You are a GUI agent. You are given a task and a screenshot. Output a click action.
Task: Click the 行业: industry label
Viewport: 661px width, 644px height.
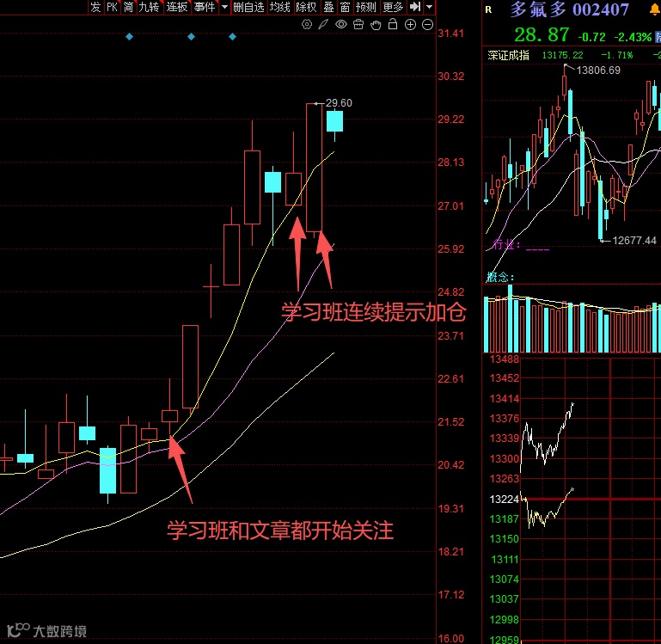506,245
